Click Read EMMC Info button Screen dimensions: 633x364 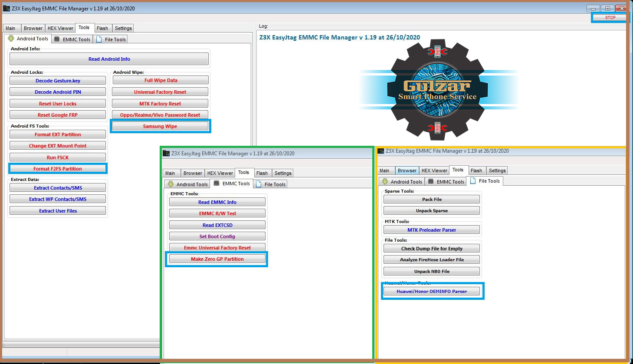coord(217,202)
